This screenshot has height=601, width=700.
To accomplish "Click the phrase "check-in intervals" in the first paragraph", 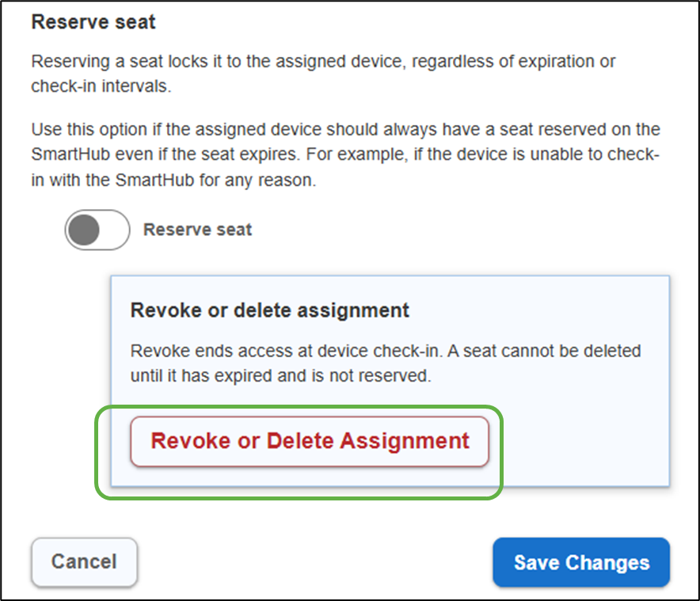I will (100, 86).
